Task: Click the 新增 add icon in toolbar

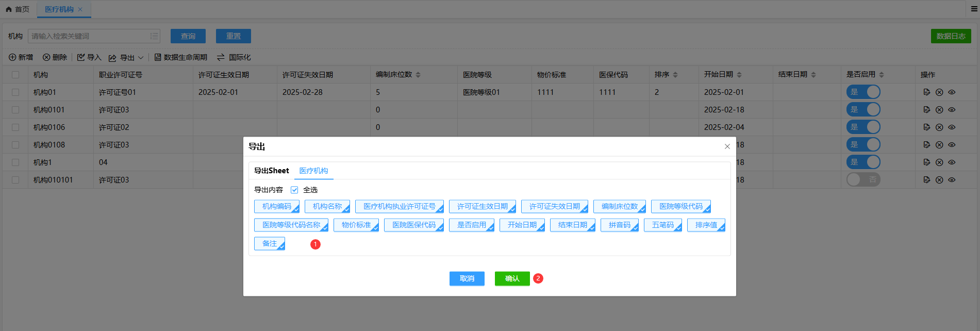Action: [x=12, y=57]
